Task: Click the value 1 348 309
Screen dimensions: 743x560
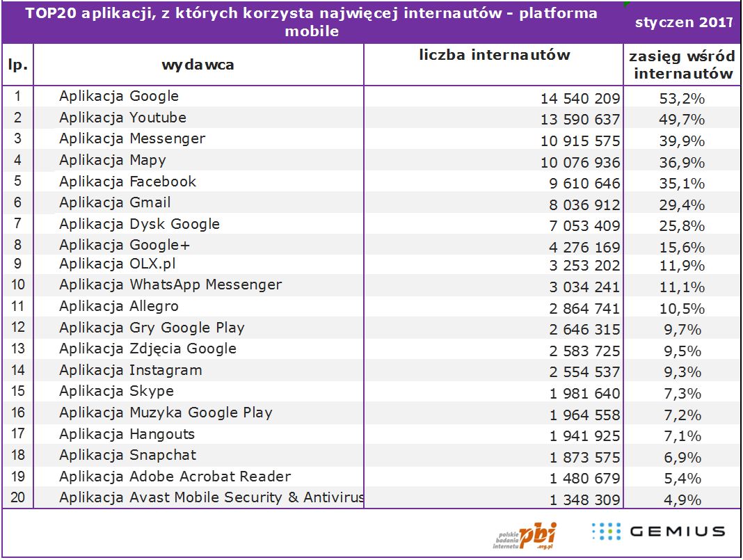Action: (584, 500)
